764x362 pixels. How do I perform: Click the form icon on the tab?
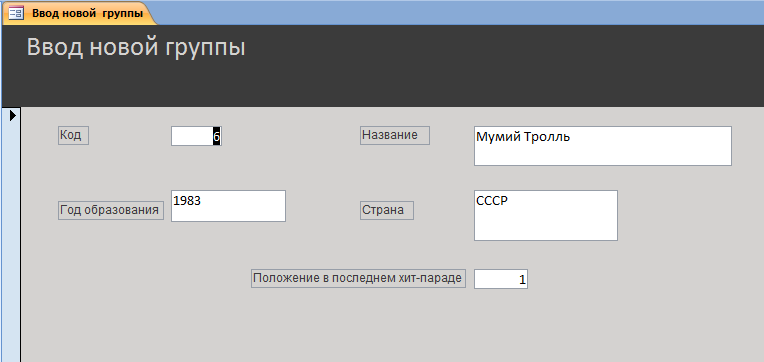click(x=16, y=14)
